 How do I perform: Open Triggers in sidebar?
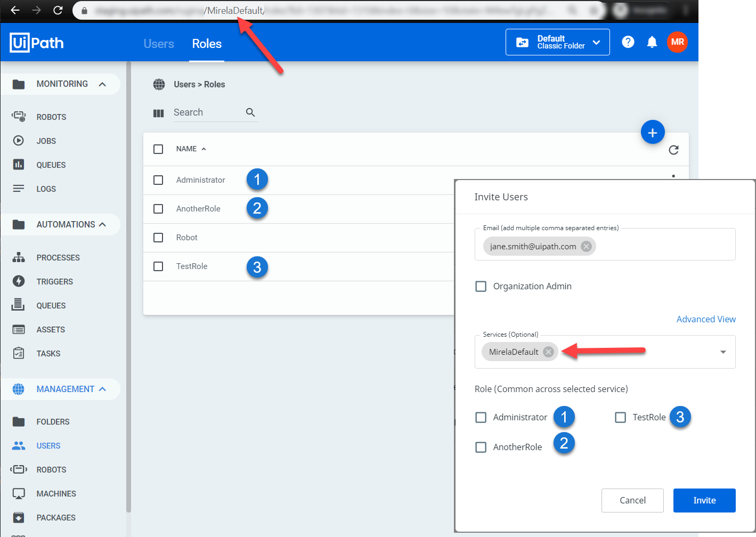pyautogui.click(x=54, y=281)
